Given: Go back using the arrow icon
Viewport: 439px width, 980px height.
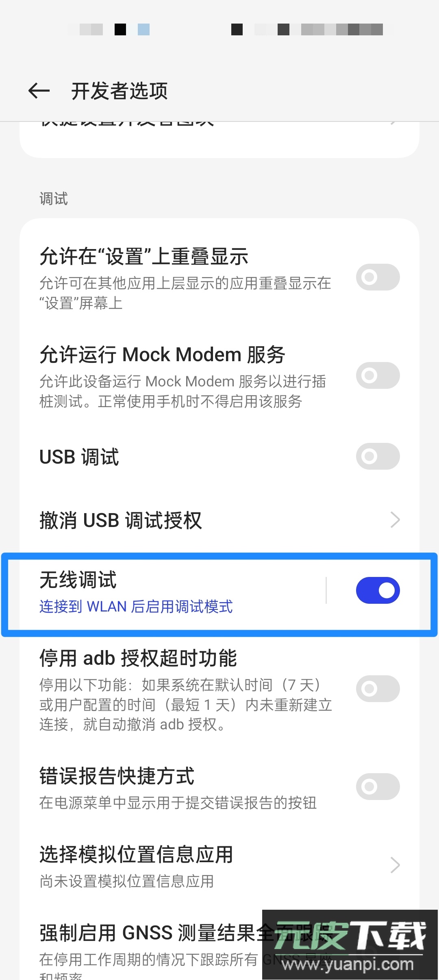Looking at the screenshot, I should [x=39, y=91].
